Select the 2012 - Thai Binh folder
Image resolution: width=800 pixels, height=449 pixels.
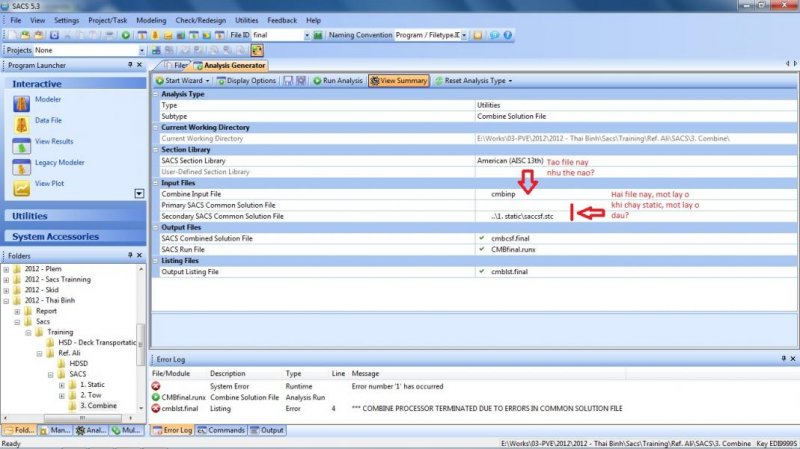pyautogui.click(x=49, y=300)
